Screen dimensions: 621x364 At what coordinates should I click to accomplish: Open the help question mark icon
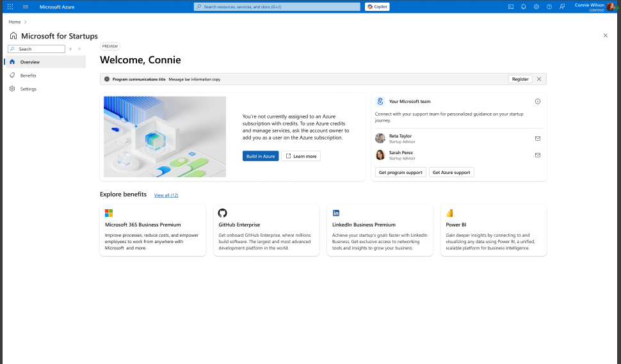[549, 7]
